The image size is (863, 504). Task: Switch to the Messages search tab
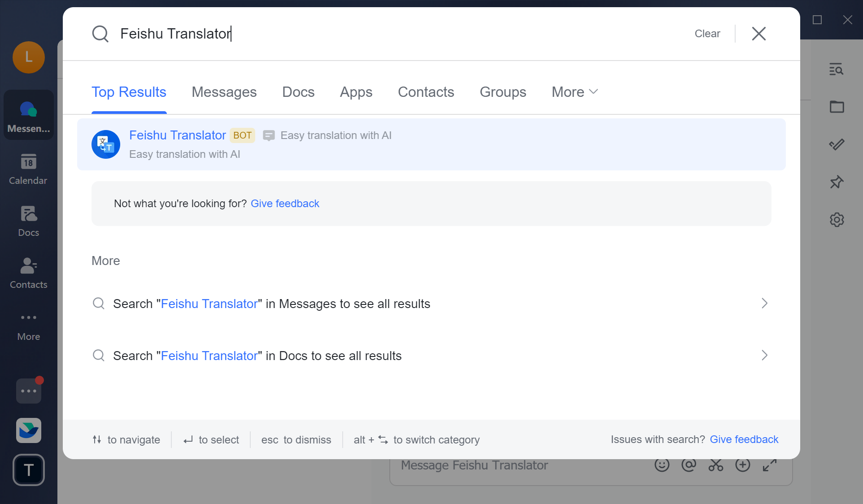click(224, 92)
